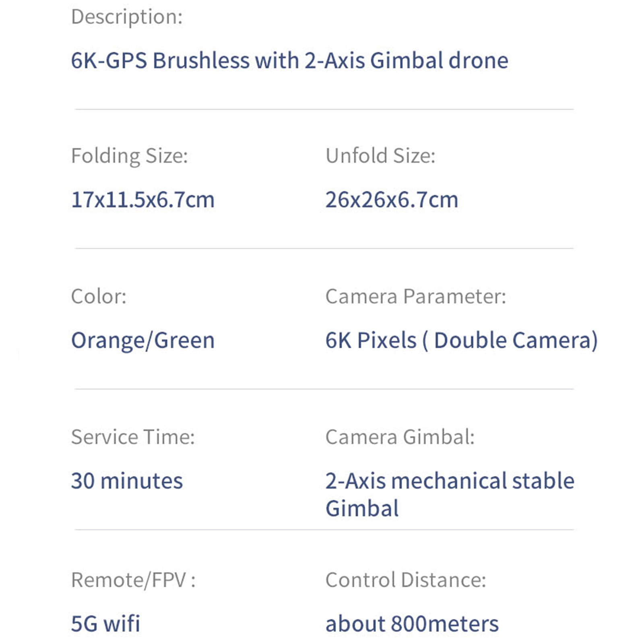
Task: Select the 2-Axis mechanical stable Gimbal text
Action: point(450,494)
